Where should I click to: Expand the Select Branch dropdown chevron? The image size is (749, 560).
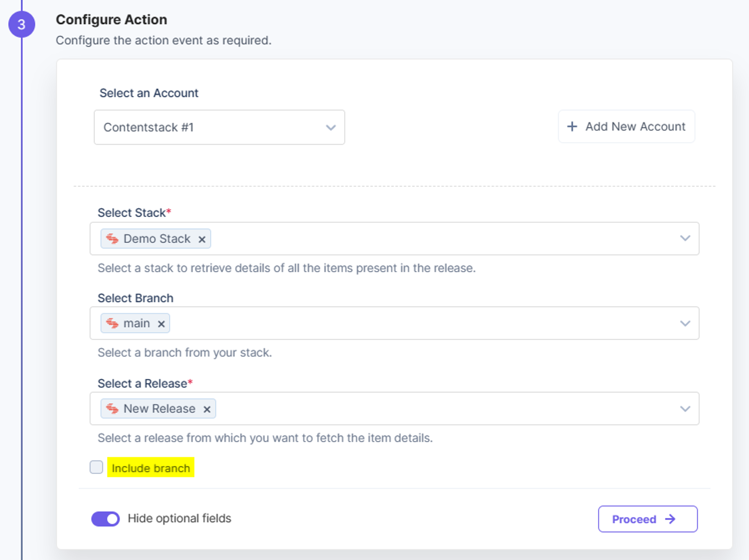coord(685,324)
